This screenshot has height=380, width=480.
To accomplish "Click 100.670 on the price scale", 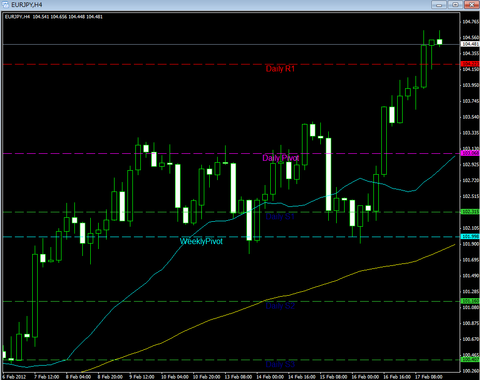I will click(470, 339).
